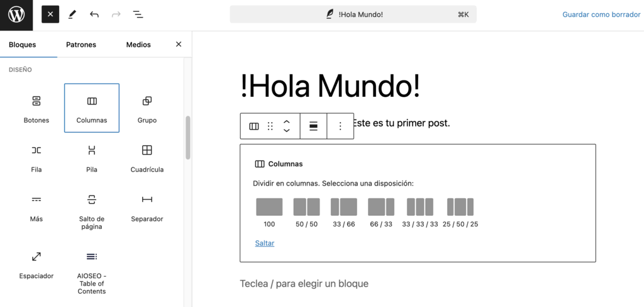
Task: Click the Saltar link
Action: pos(265,243)
